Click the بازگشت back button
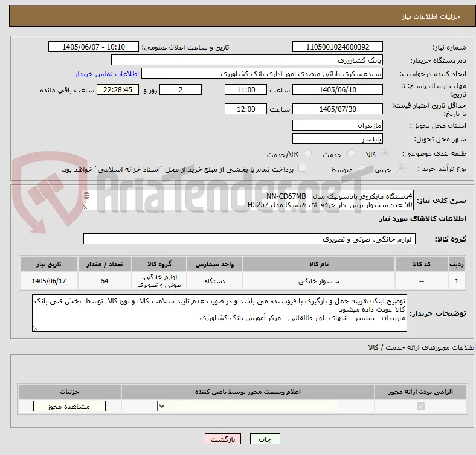The image size is (476, 455). click(x=223, y=439)
